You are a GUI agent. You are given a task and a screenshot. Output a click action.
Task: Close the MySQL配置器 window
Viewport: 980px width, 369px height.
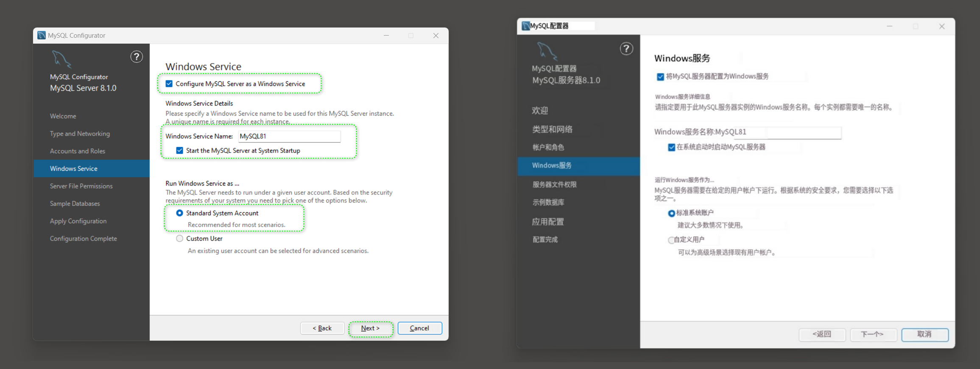[x=942, y=26]
